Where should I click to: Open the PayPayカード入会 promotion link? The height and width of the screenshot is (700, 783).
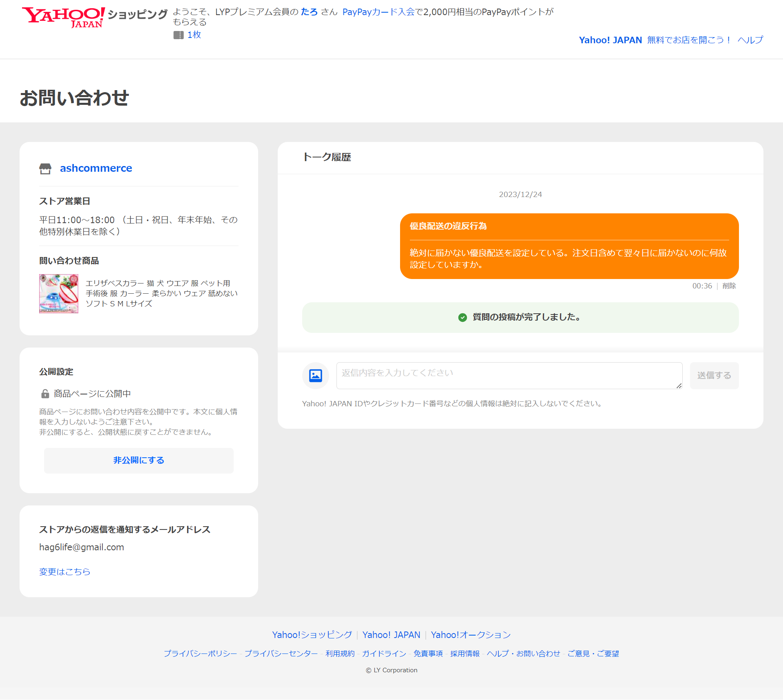coord(378,12)
